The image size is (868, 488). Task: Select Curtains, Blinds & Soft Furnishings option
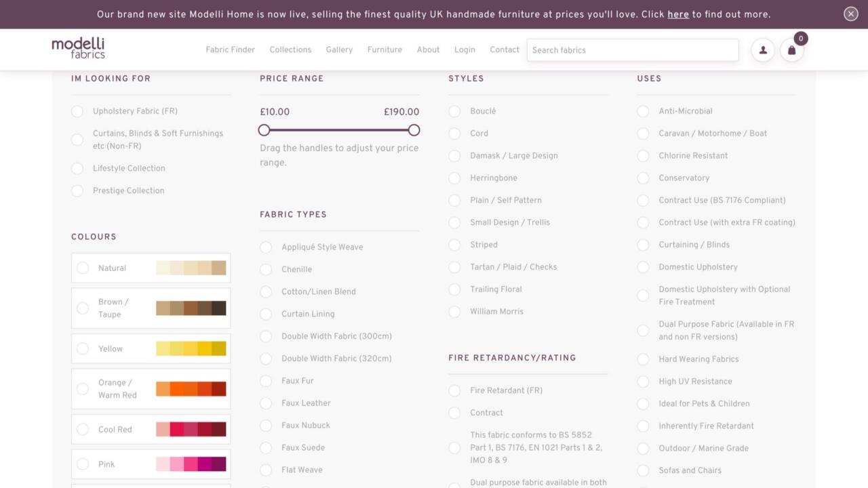pos(77,140)
